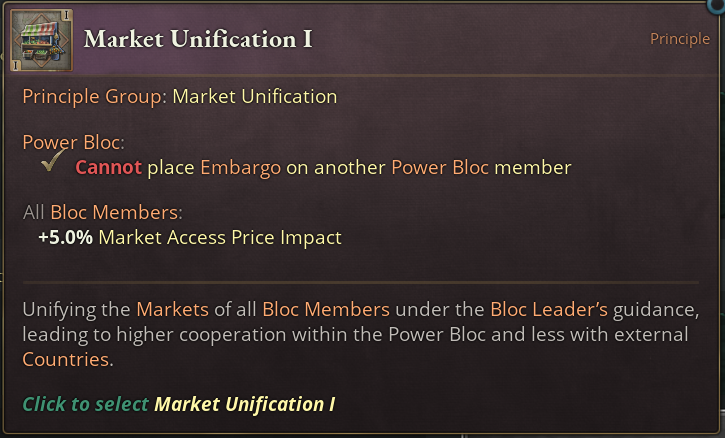725x438 pixels.
Task: Click the green checkmark beside the embargo rule
Action: click(53, 166)
